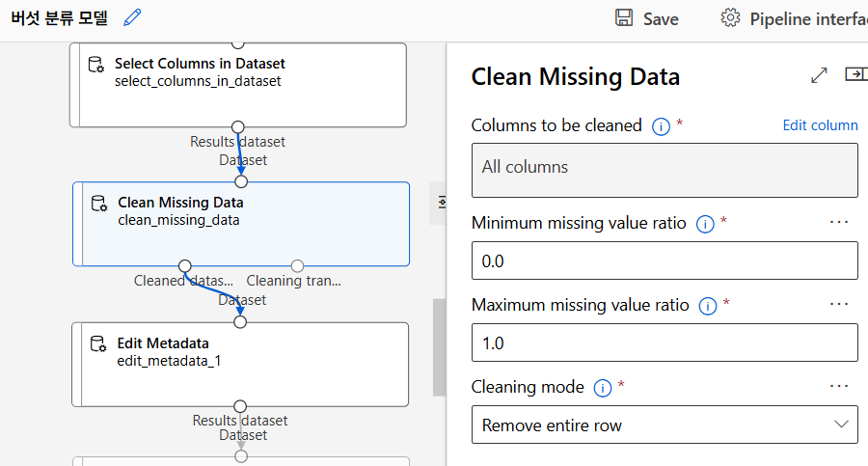Click the Maximum missing value ratio field
Screen dimensions: 868x466
click(665, 343)
